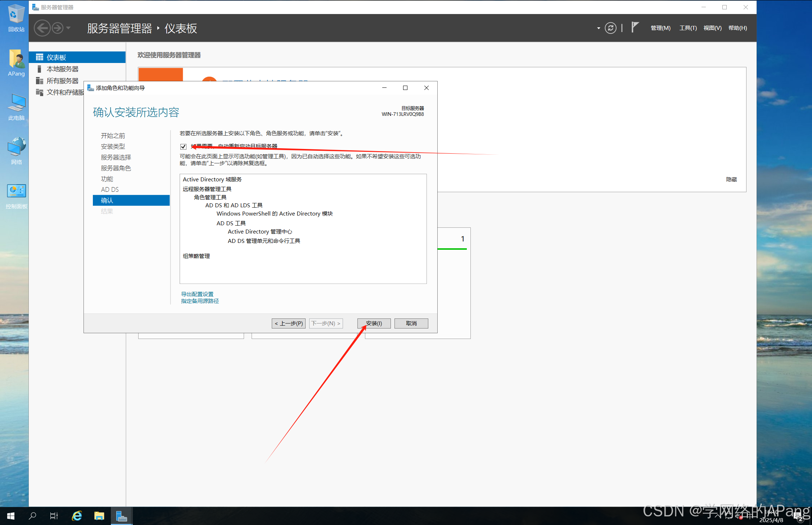Open the 管理(M) menu
The image size is (812, 525).
(x=660, y=28)
